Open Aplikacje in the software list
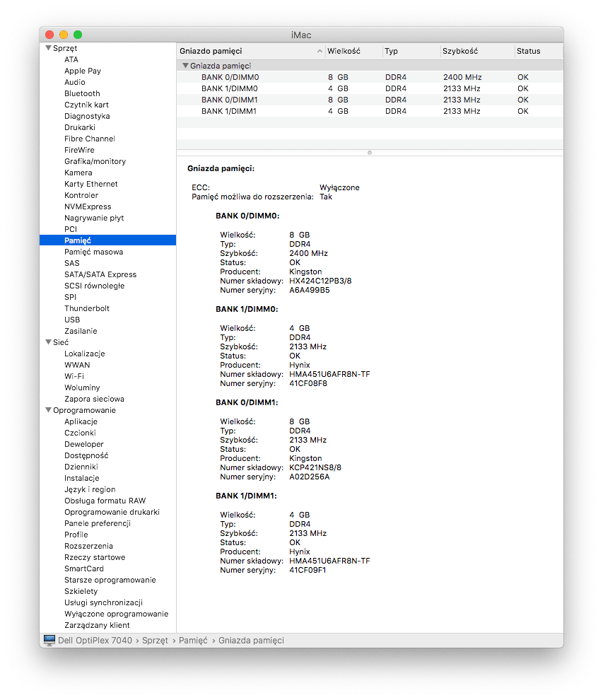The width and height of the screenshot is (603, 700). coord(81,421)
